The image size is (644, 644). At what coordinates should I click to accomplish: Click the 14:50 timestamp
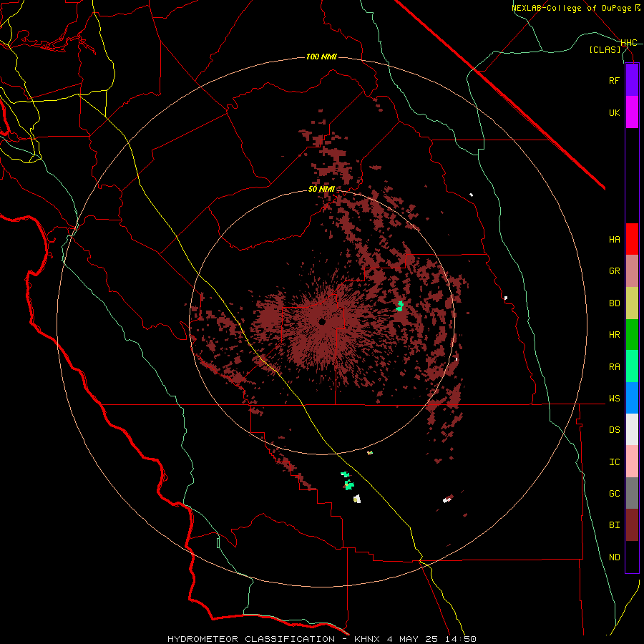[x=462, y=639]
